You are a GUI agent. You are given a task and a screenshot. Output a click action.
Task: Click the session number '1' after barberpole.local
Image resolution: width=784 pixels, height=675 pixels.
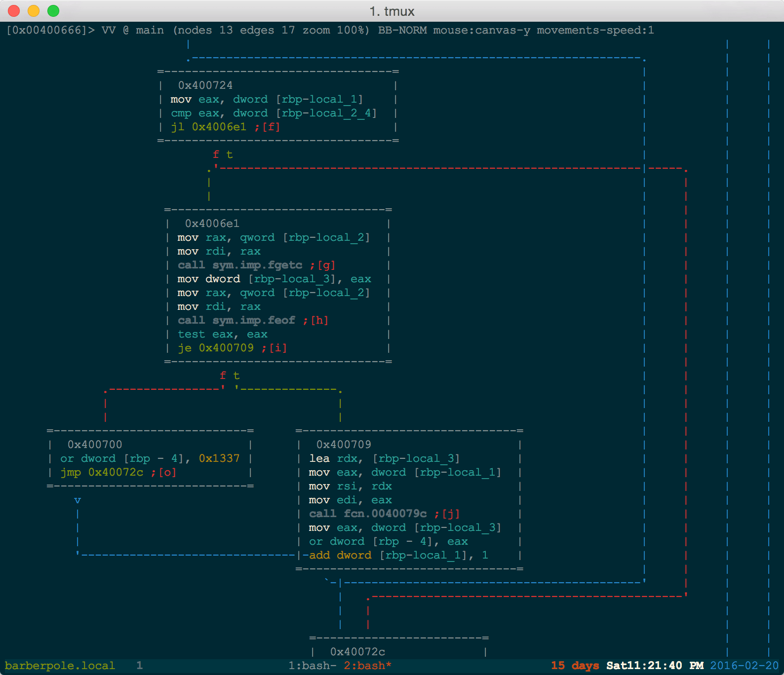(x=140, y=666)
